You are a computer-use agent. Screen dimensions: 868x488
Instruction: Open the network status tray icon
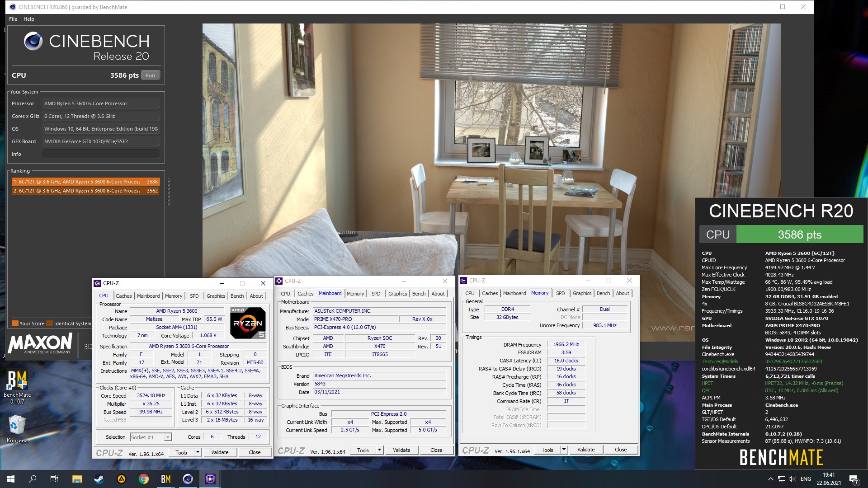click(x=782, y=479)
